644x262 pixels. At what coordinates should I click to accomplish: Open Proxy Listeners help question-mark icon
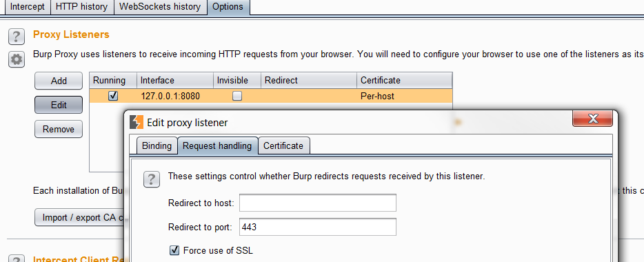tap(16, 37)
